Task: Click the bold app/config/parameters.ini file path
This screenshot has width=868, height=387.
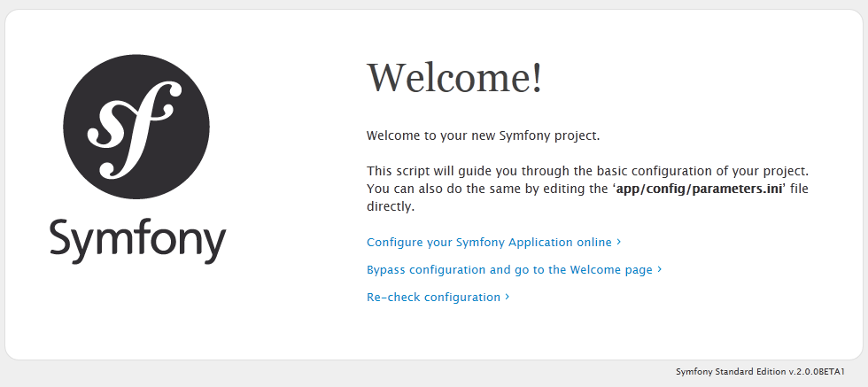Action: (x=699, y=189)
